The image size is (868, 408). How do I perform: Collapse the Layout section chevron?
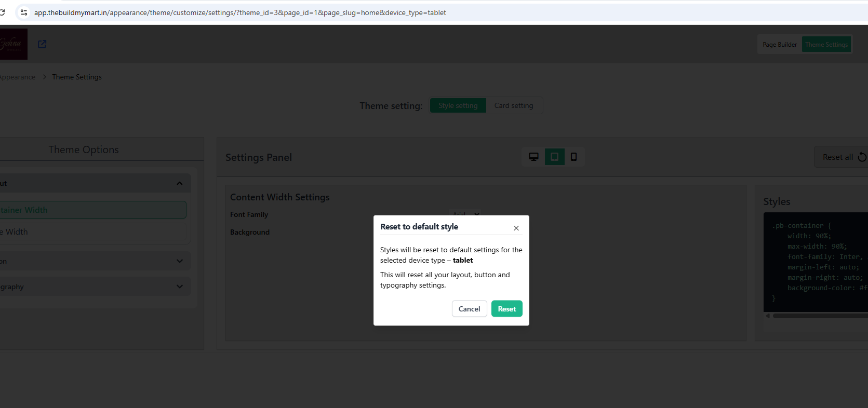tap(180, 183)
